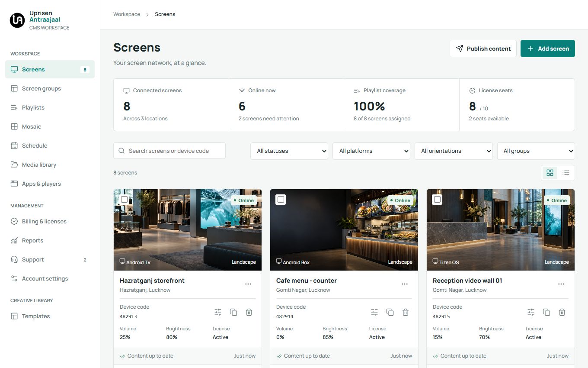Viewport: 588px width, 368px height.
Task: Switch to grid view layout
Action: pyautogui.click(x=550, y=173)
